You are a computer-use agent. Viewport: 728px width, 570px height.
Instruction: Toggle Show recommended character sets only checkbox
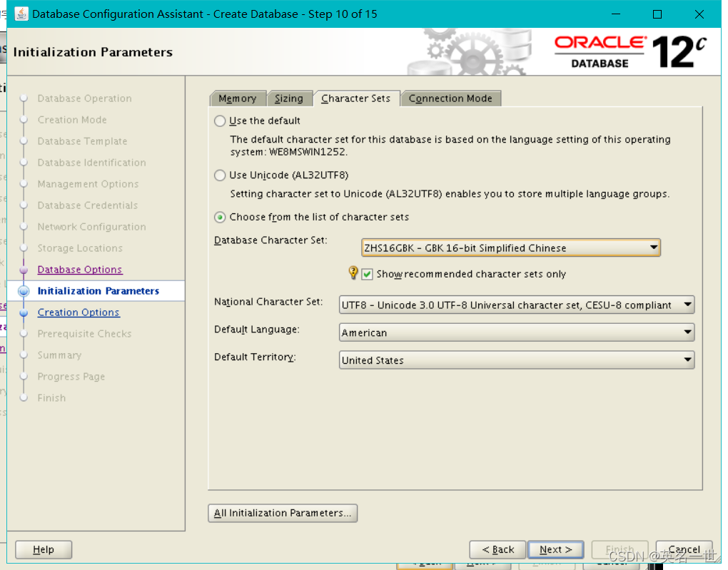(x=368, y=275)
